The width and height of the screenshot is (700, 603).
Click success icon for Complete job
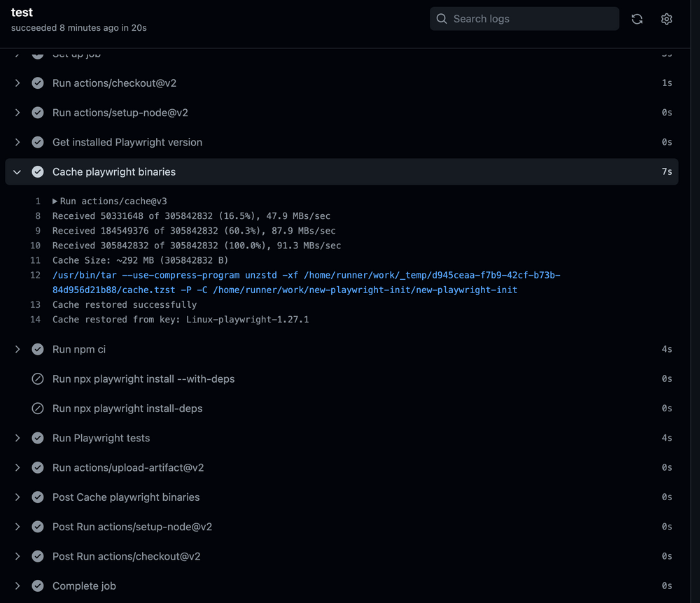click(x=38, y=586)
